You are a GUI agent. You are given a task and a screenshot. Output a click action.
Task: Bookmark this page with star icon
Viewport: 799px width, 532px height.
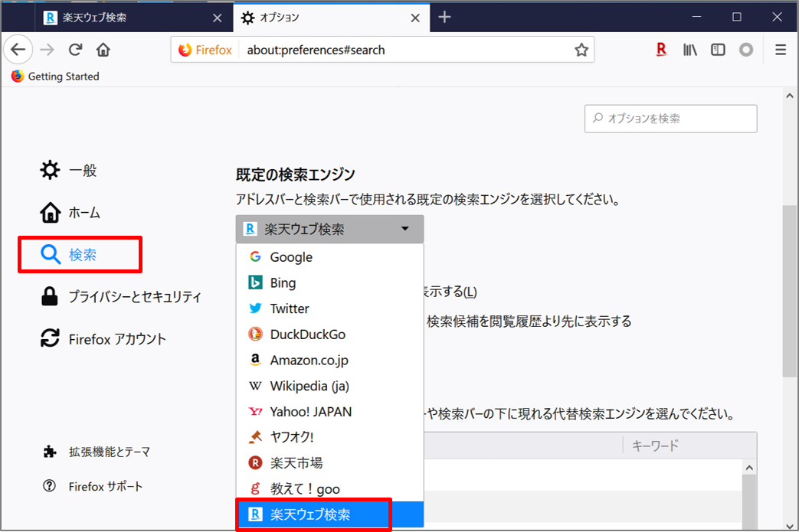click(x=581, y=51)
